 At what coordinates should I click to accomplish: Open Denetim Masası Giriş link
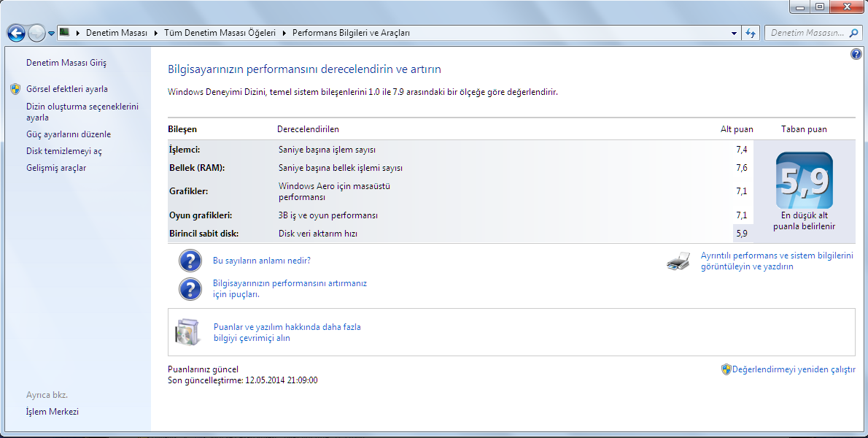(66, 63)
